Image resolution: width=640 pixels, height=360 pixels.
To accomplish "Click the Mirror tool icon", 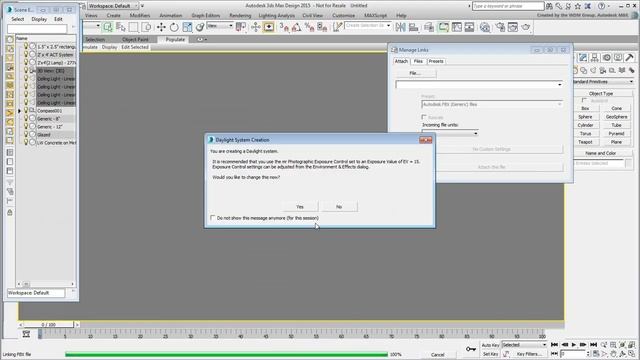I will click(x=400, y=27).
